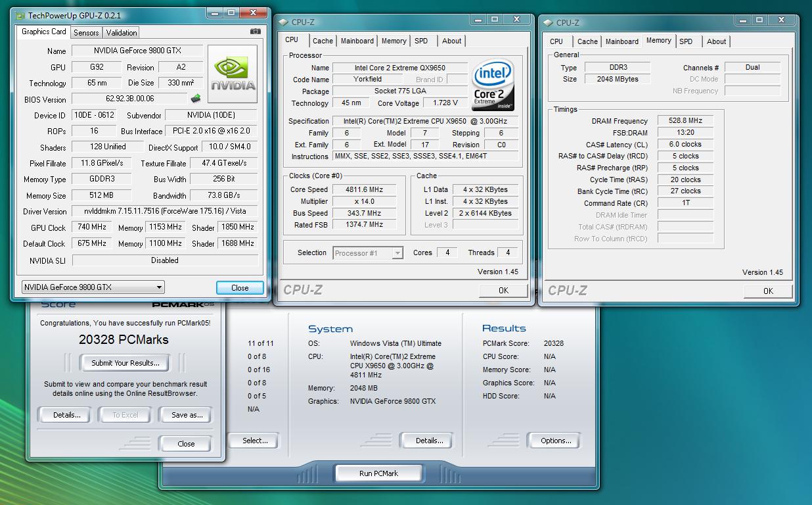Switch to CPU tab in right CPU-Z window
Screen dimensions: 812x505
coord(556,41)
